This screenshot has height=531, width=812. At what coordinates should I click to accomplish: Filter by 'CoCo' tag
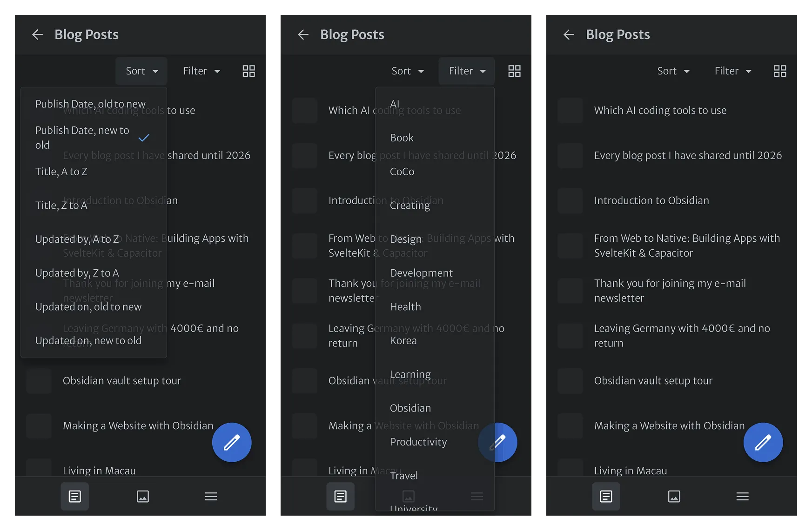pyautogui.click(x=435, y=172)
